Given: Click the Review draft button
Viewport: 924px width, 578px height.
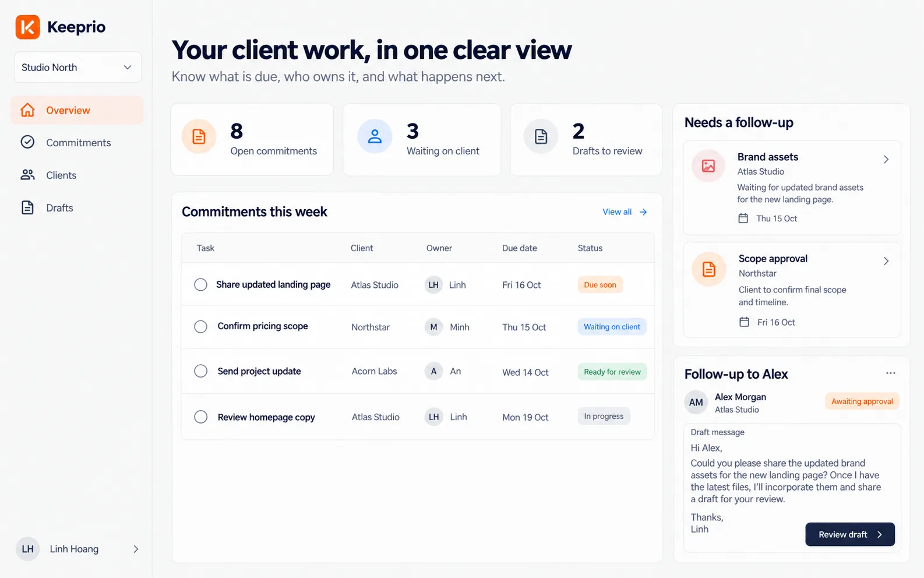Looking at the screenshot, I should click(850, 534).
